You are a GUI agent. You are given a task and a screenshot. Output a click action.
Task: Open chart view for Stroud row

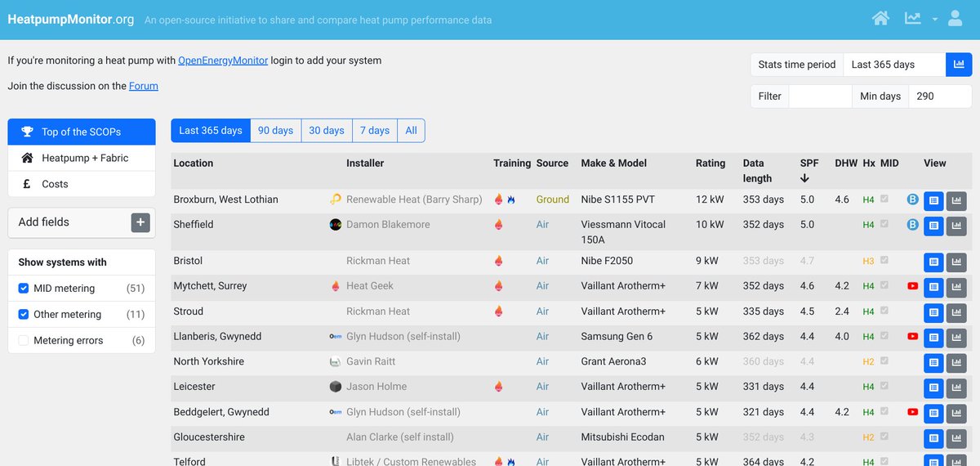[x=957, y=312]
